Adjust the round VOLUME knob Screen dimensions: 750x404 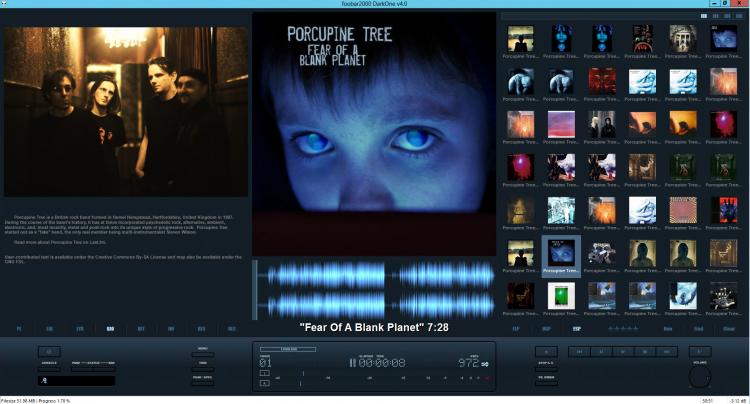(x=700, y=377)
